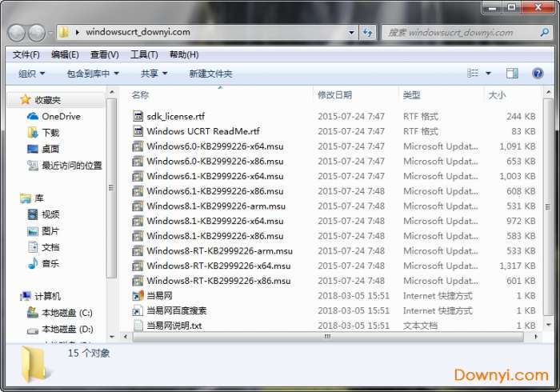Viewport: 560px width, 392px height.
Task: Open the 工具(T) menu
Action: click(144, 54)
